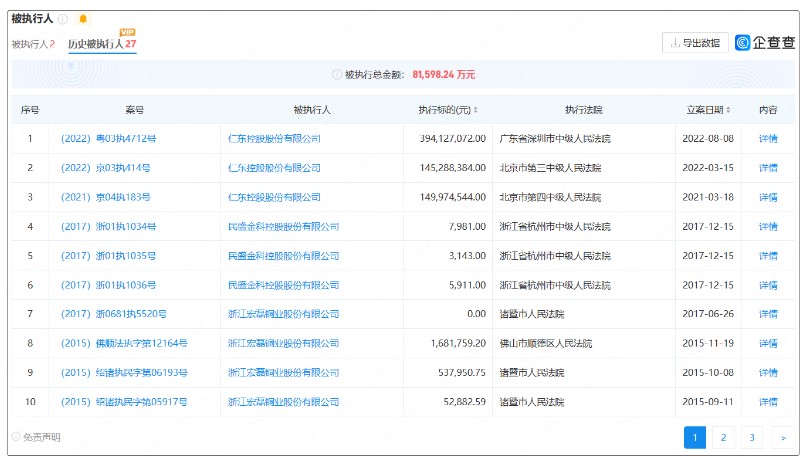Open case (2017)浙01执1035号
Viewport: 810px width, 467px height.
pyautogui.click(x=108, y=256)
